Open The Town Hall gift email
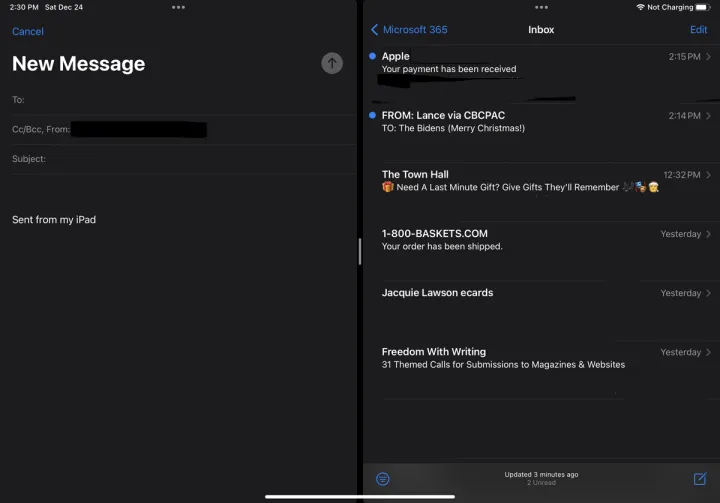Image resolution: width=720 pixels, height=503 pixels. coord(540,181)
